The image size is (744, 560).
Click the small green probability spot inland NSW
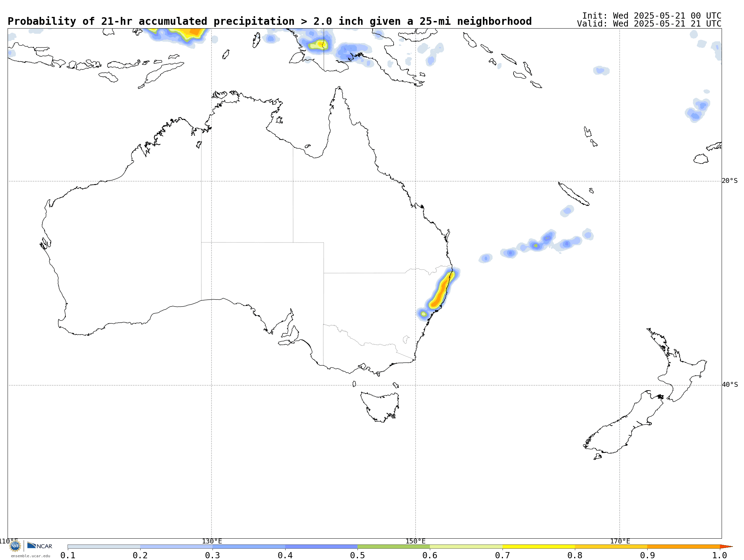(x=424, y=314)
